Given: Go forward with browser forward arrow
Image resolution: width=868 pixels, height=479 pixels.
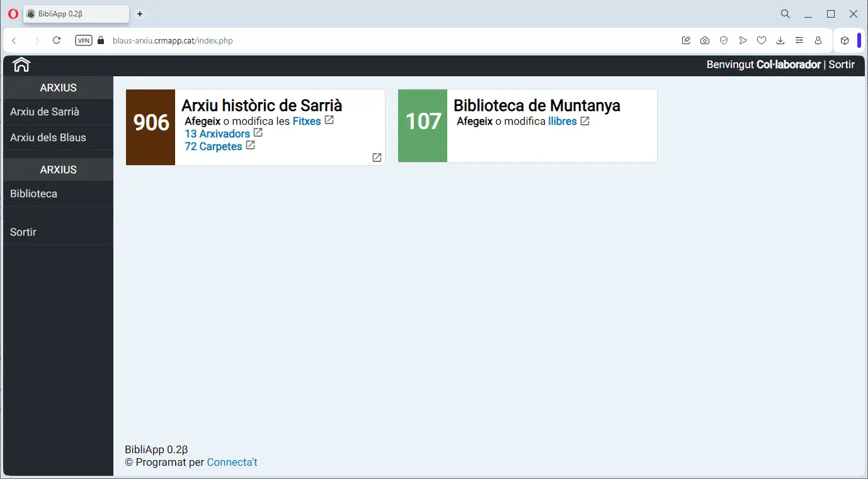Looking at the screenshot, I should [37, 40].
